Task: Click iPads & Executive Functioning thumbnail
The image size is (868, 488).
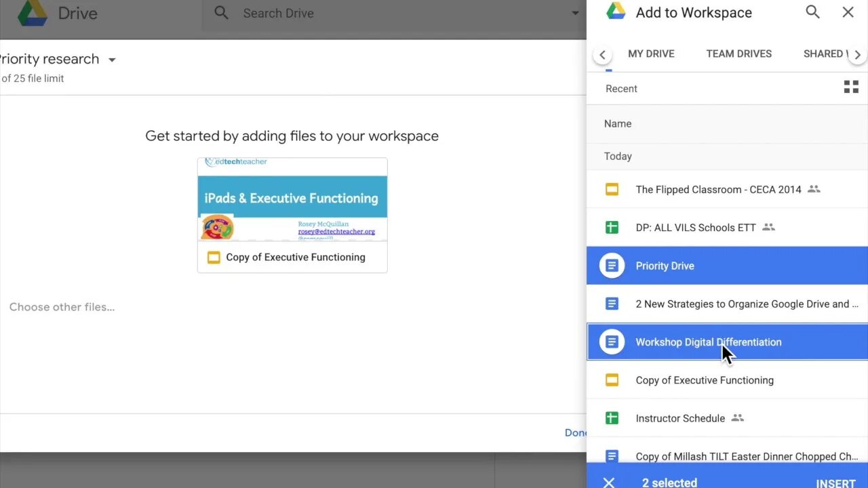Action: 292,200
